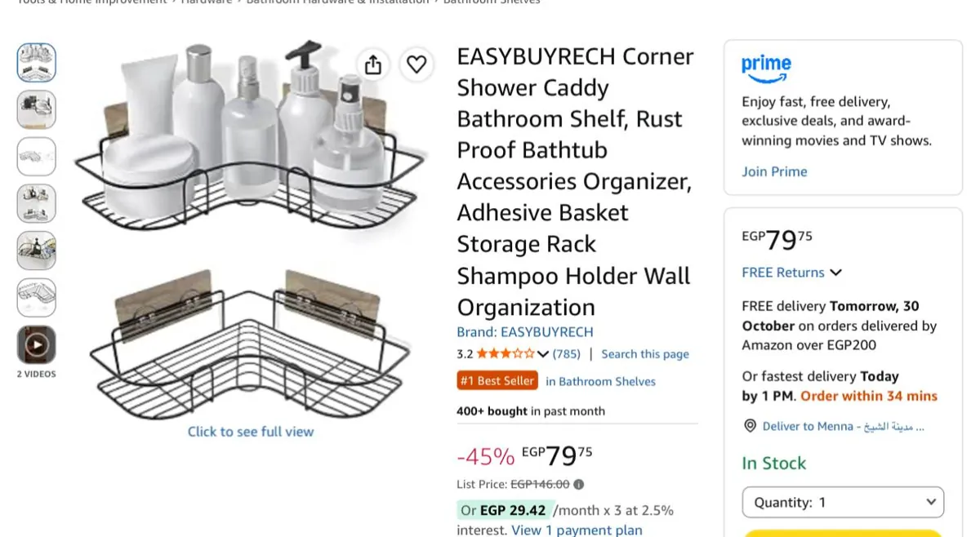Select the third product image thumbnail
The image size is (980, 537).
(x=37, y=157)
